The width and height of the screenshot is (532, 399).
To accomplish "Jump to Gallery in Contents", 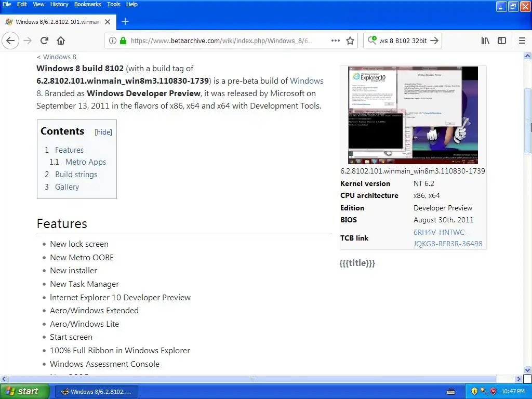I will [67, 187].
